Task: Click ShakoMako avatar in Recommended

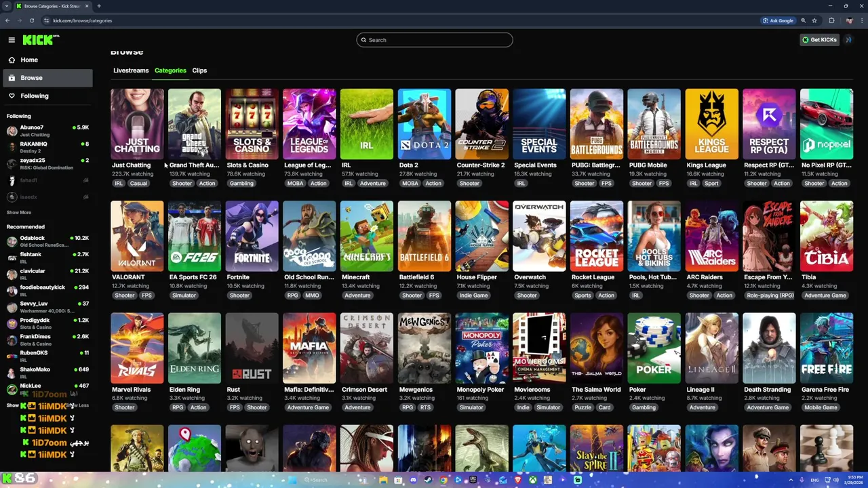Action: tap(12, 372)
